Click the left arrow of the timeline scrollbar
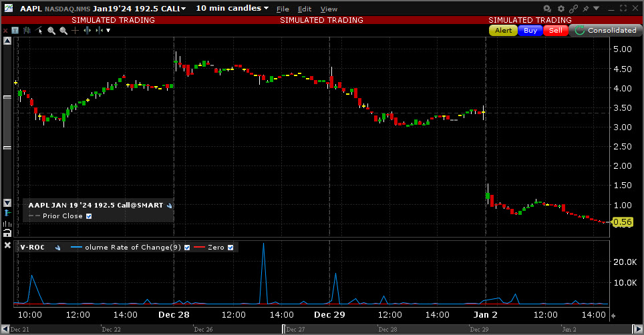Screen dimensions: 644x335 click(x=5, y=329)
